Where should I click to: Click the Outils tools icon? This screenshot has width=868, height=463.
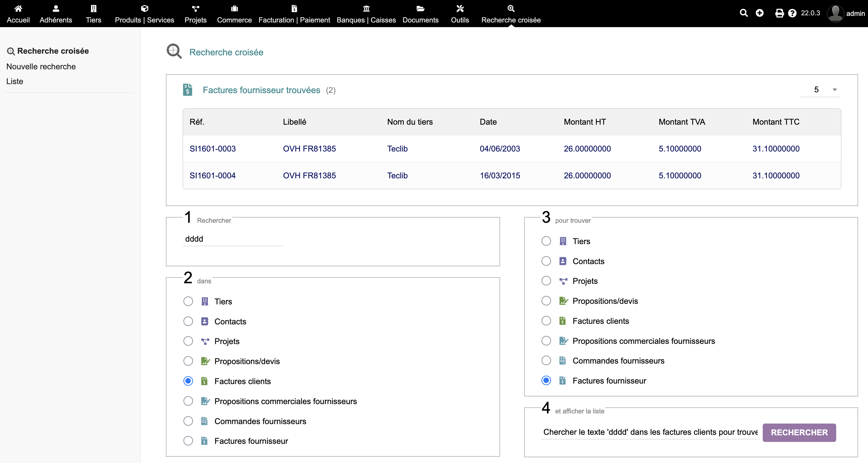(459, 8)
